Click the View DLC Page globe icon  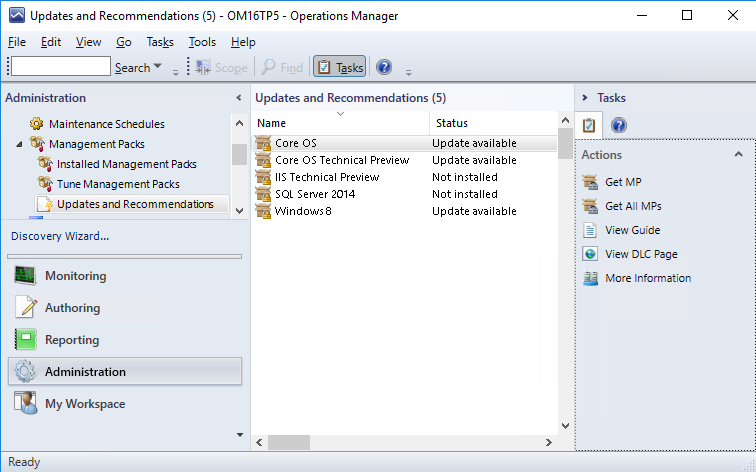[590, 254]
